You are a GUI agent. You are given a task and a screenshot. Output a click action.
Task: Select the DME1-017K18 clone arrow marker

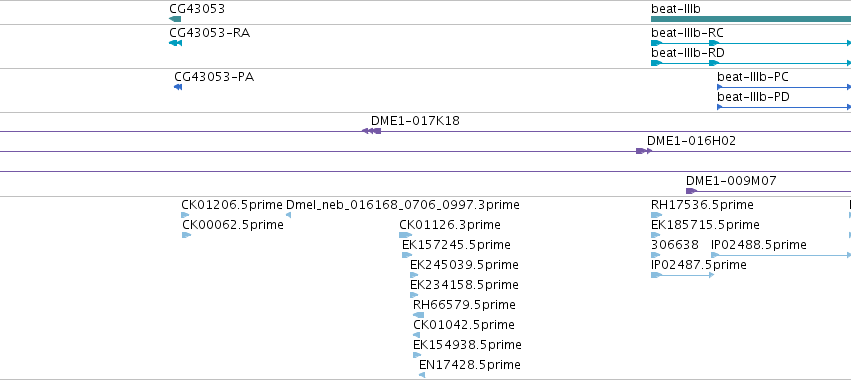pyautogui.click(x=371, y=131)
